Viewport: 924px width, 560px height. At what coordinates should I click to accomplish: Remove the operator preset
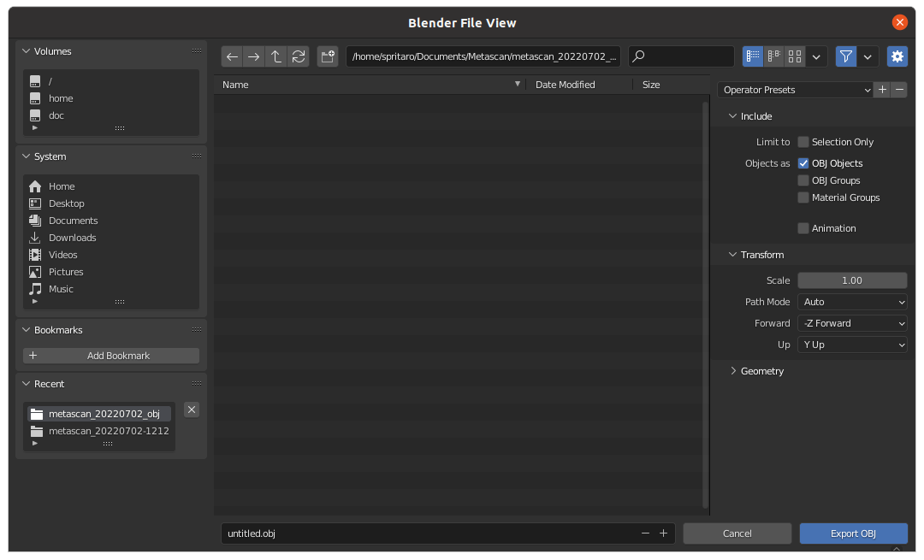pos(898,90)
